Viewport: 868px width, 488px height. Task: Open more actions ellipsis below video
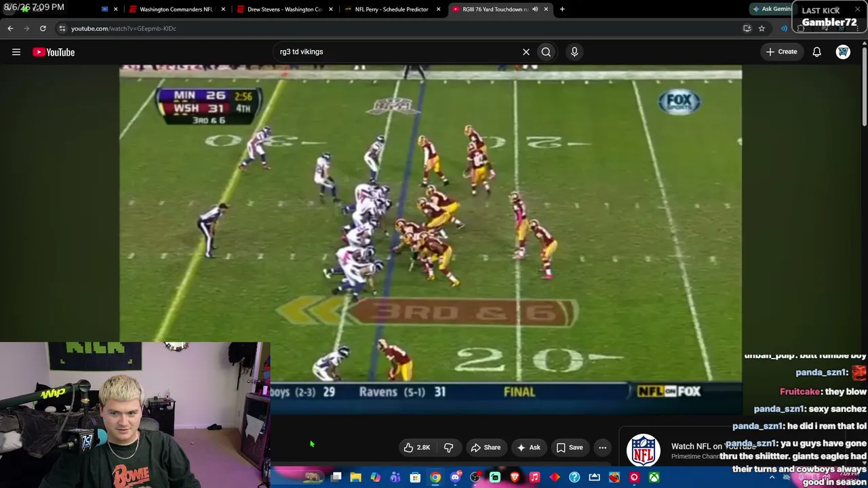(x=602, y=447)
